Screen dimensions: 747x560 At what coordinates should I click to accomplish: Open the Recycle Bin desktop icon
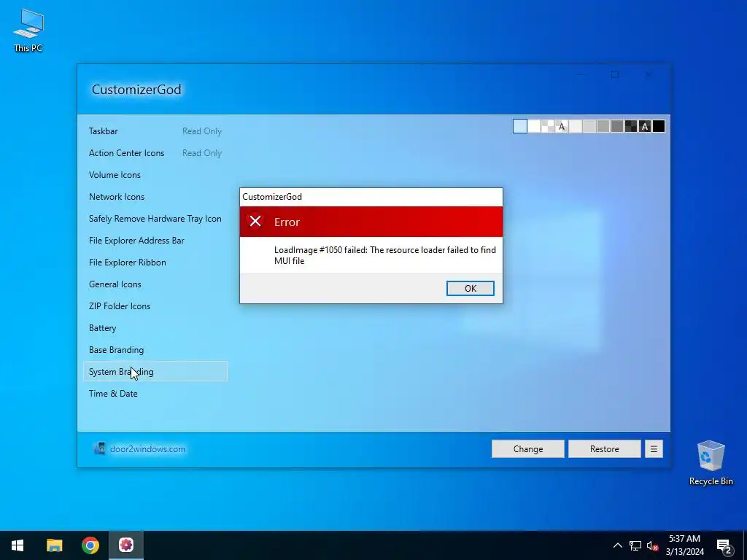[x=711, y=463]
